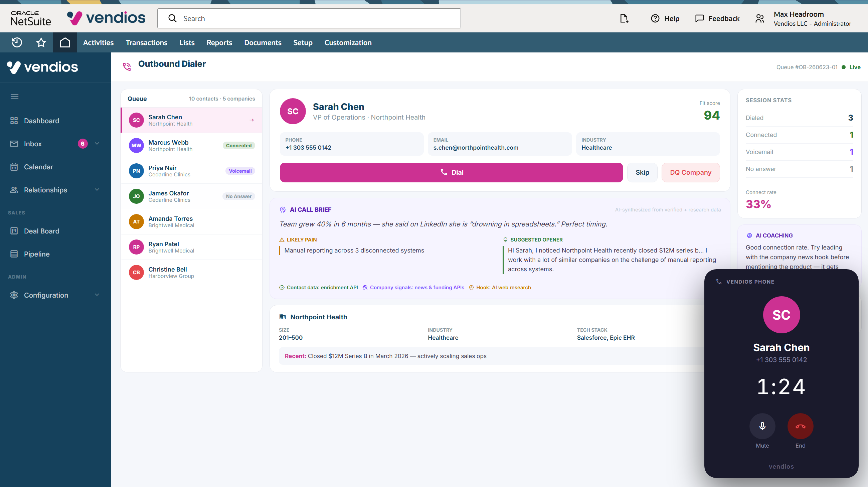
Task: Open the Max Headroom role menu
Action: point(803,18)
